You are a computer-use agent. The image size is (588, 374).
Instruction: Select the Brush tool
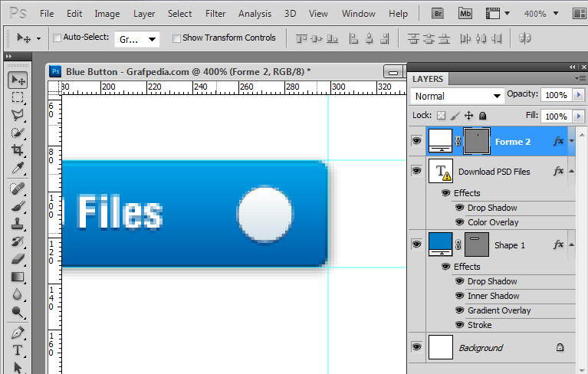pyautogui.click(x=18, y=206)
